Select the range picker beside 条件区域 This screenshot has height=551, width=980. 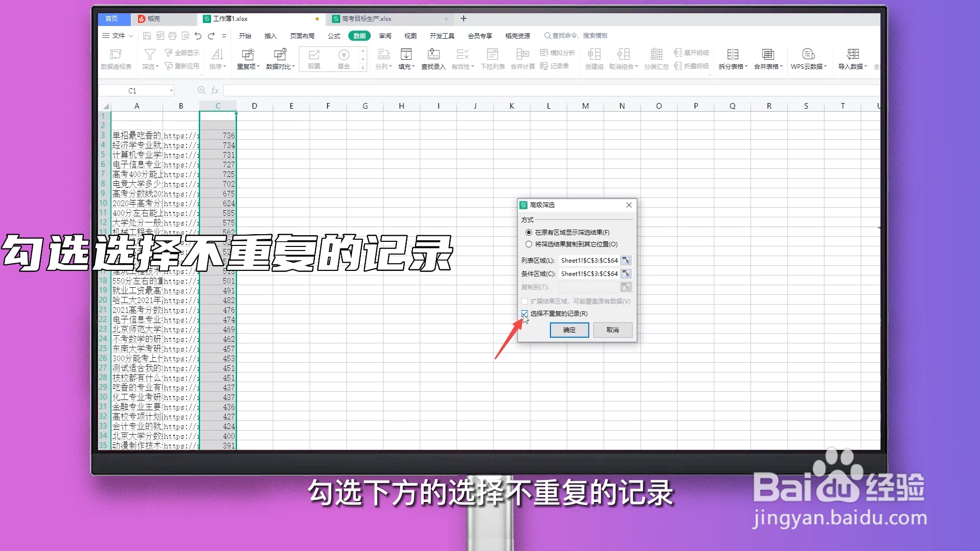point(626,273)
